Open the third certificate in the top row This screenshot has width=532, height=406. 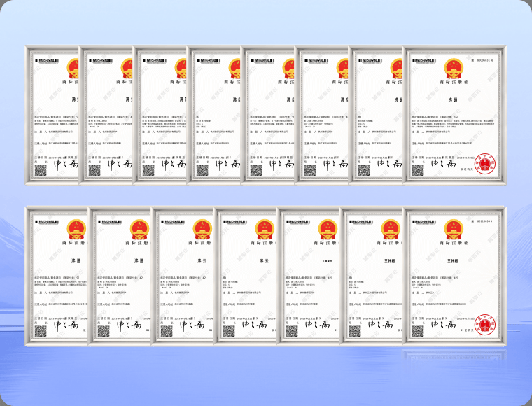pyautogui.click(x=160, y=115)
